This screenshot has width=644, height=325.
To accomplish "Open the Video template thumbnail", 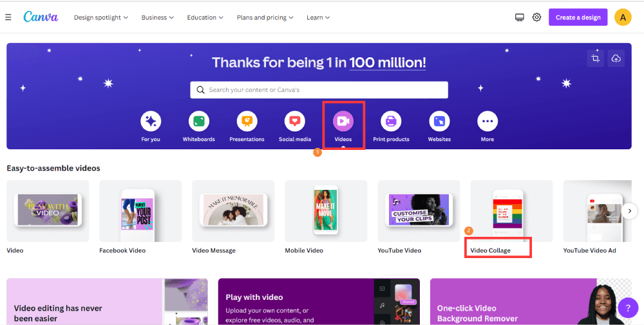I will click(48, 211).
